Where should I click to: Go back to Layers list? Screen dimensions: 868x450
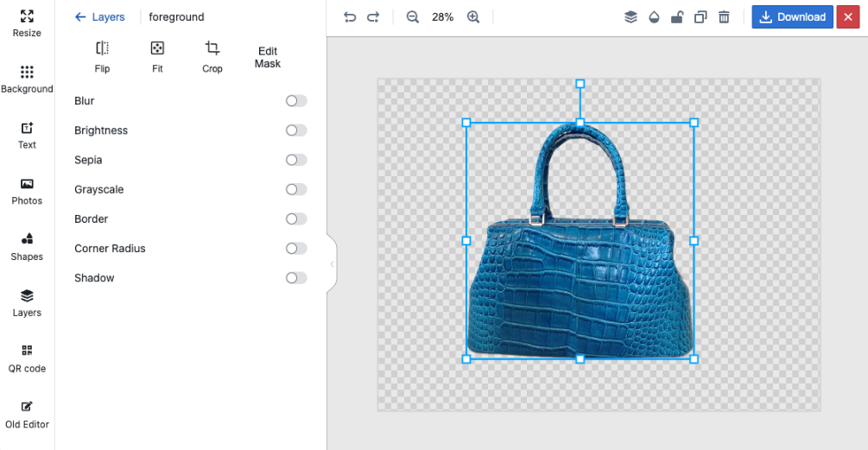tap(99, 17)
